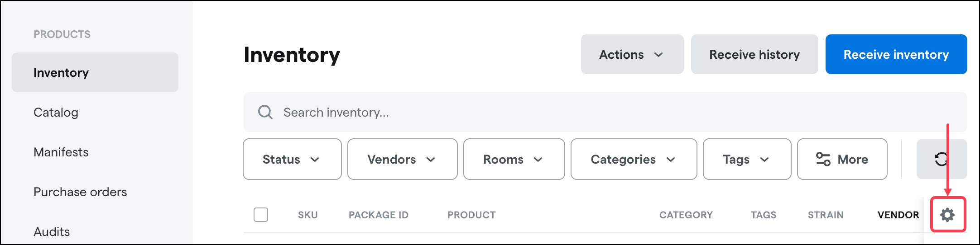Open column settings gear icon
Viewport: 980px width, 245px height.
click(x=947, y=215)
